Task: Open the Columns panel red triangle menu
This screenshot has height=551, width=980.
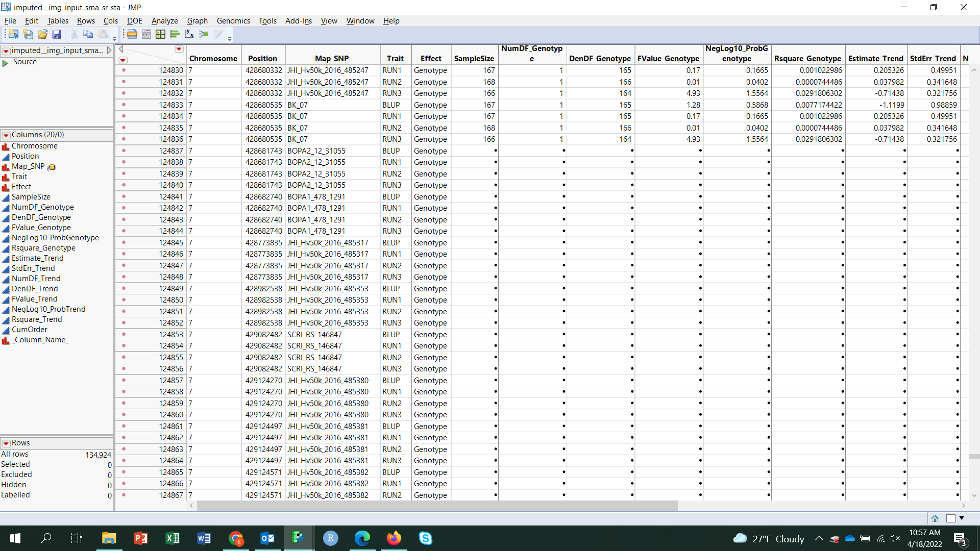Action: 6,135
